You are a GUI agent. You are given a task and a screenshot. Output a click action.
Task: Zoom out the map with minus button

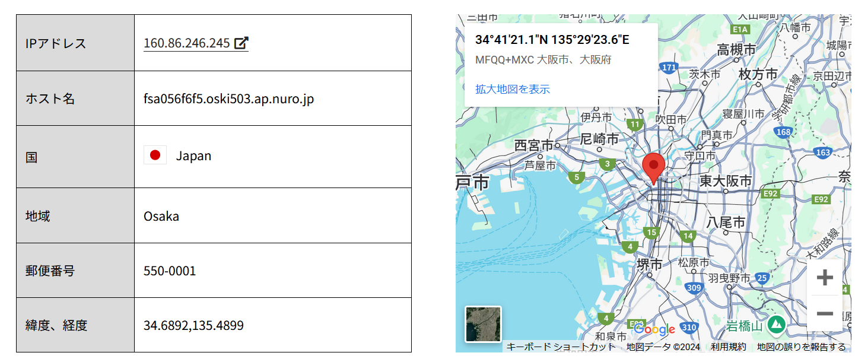(825, 313)
